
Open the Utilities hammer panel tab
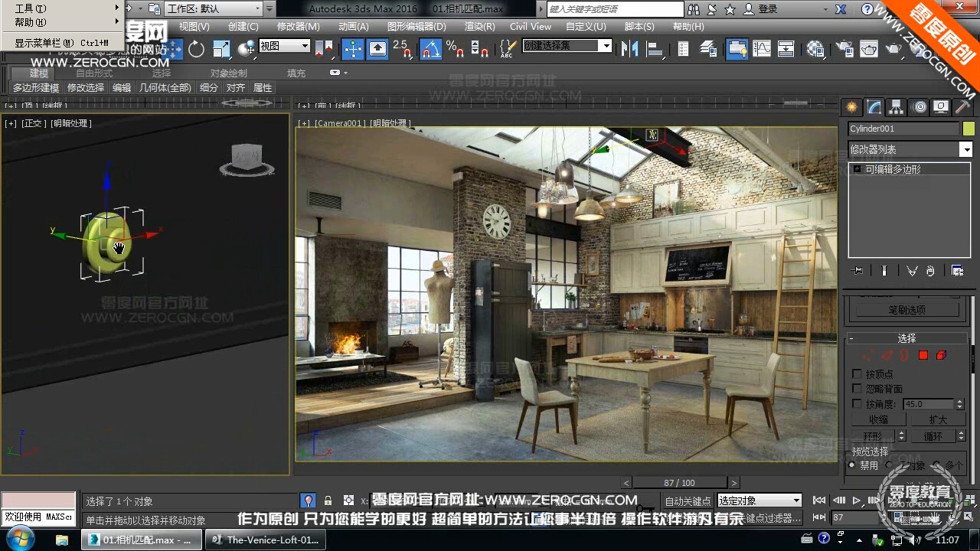click(x=963, y=107)
